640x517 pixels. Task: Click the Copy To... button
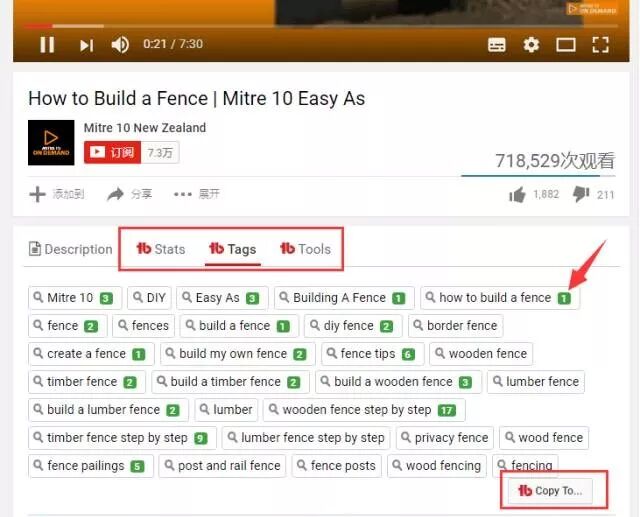tap(550, 490)
